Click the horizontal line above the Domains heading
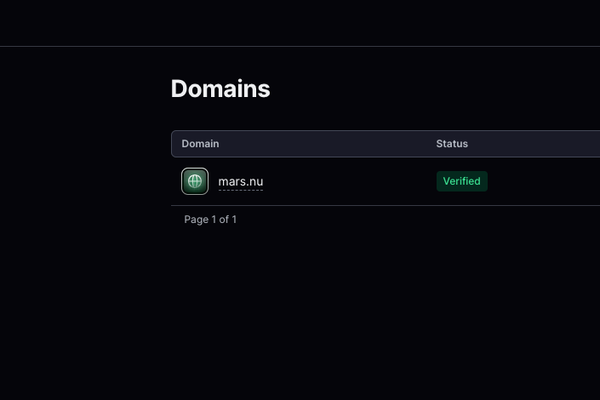The image size is (600, 400). [300, 46]
